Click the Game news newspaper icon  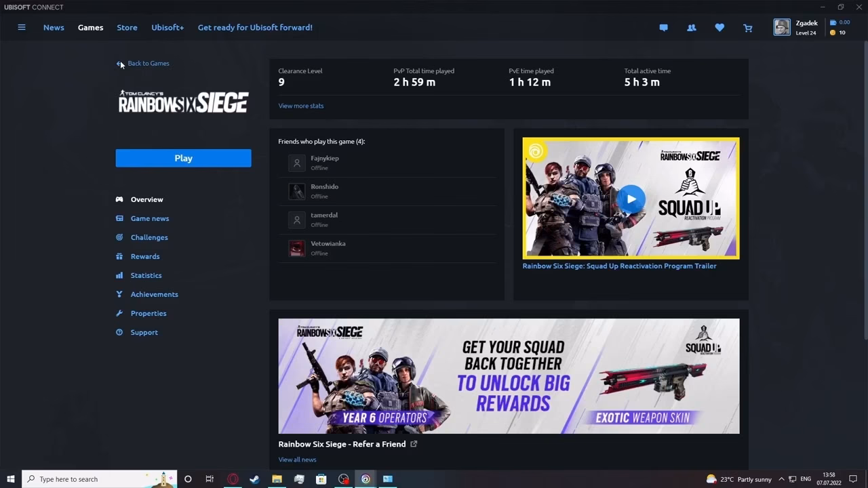point(119,218)
